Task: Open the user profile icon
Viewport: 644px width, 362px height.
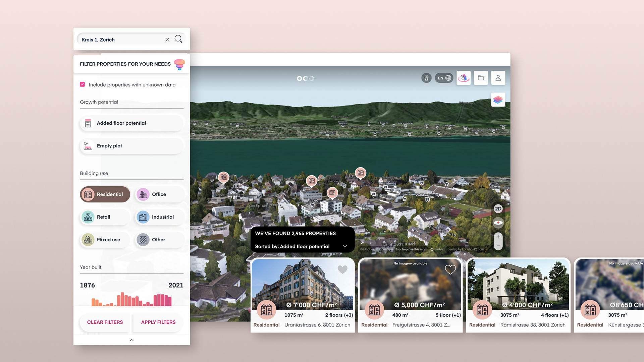Action: click(498, 78)
